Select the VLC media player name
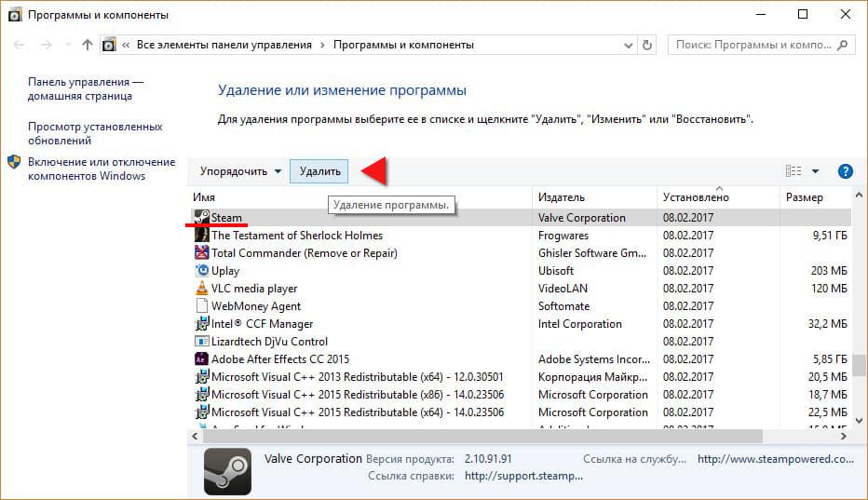 (x=254, y=289)
